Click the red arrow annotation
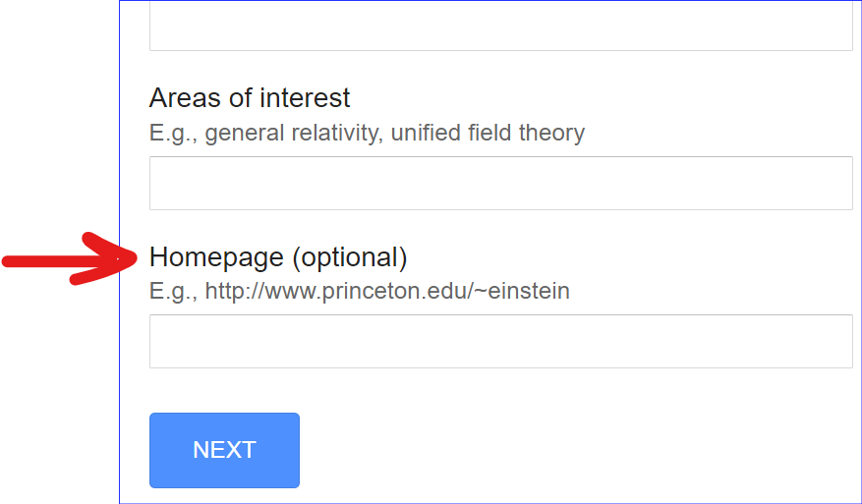 tap(69, 260)
